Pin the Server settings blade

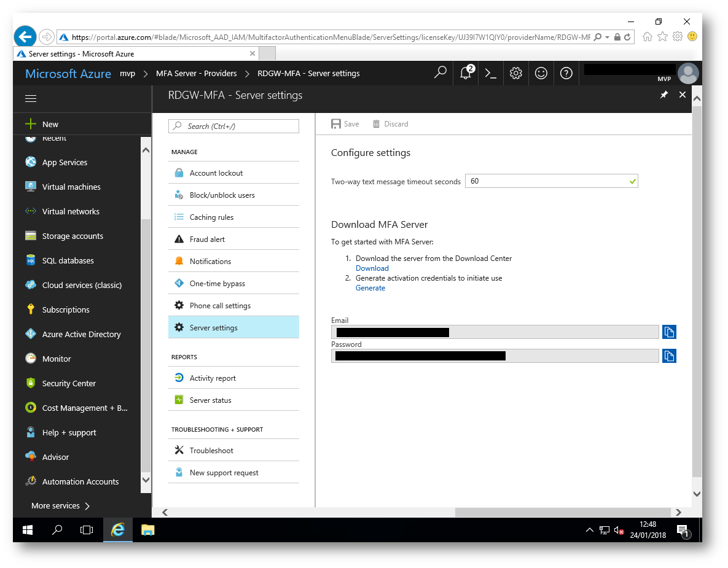pos(664,95)
